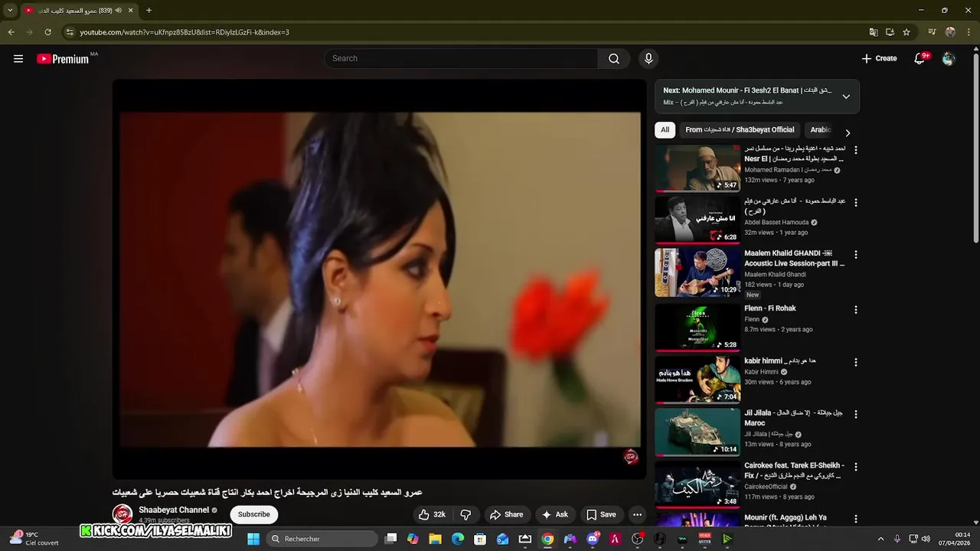Mute the tab via the speaker icon
Image resolution: width=980 pixels, height=551 pixels.
pyautogui.click(x=118, y=10)
